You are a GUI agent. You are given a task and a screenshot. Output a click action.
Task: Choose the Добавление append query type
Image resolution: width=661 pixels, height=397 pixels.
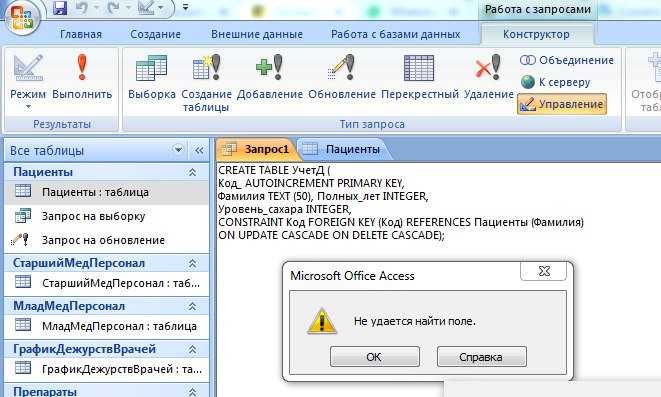click(x=270, y=77)
